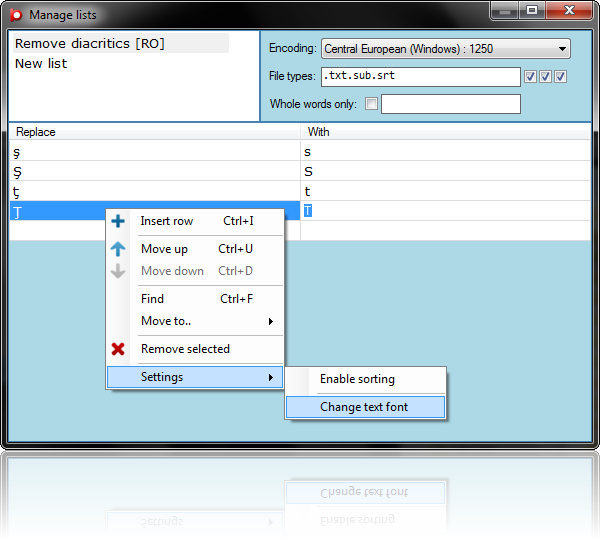Toggle the last checkbox beside File types
Screen dimensions: 600x540
point(561,77)
